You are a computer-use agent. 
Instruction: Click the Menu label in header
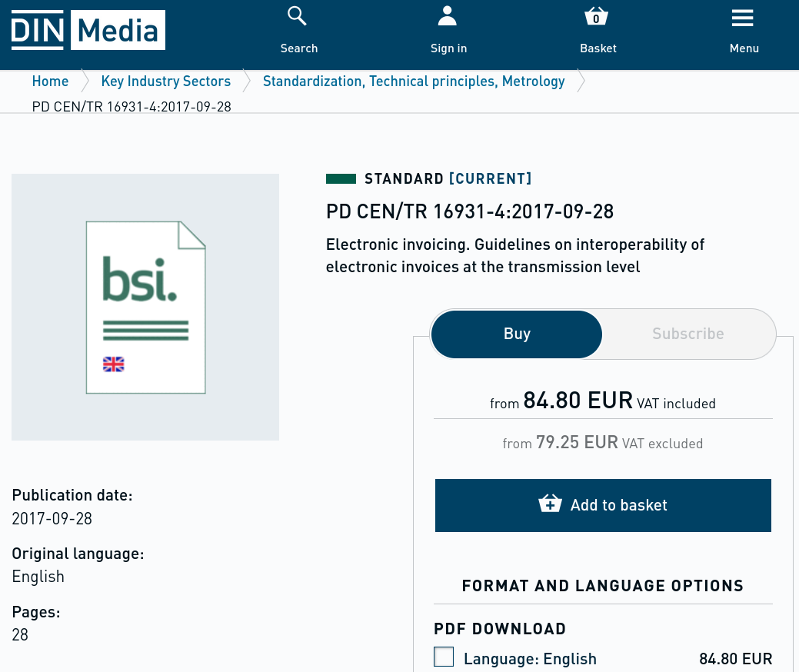coord(744,48)
